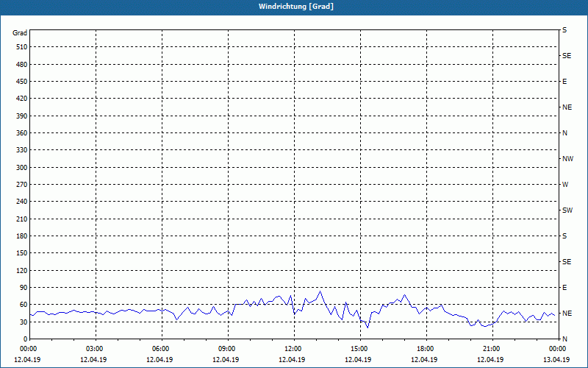Click the 09:00 label on time axis
This screenshot has height=368, width=588.
(x=228, y=349)
